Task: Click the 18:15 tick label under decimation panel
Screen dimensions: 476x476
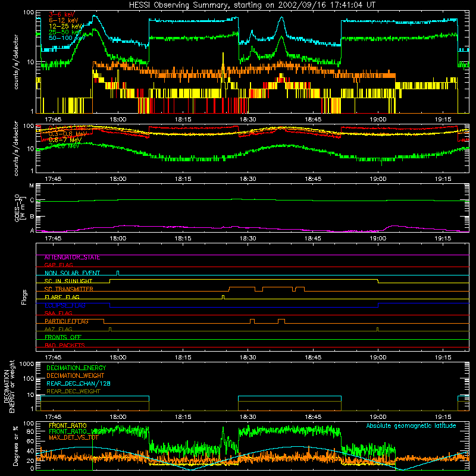Action: [x=183, y=417]
